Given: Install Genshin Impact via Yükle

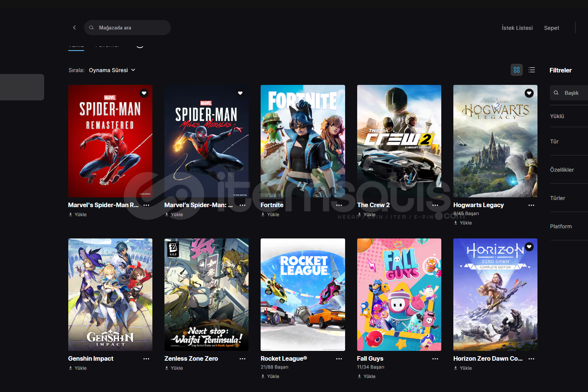Looking at the screenshot, I should pyautogui.click(x=78, y=368).
